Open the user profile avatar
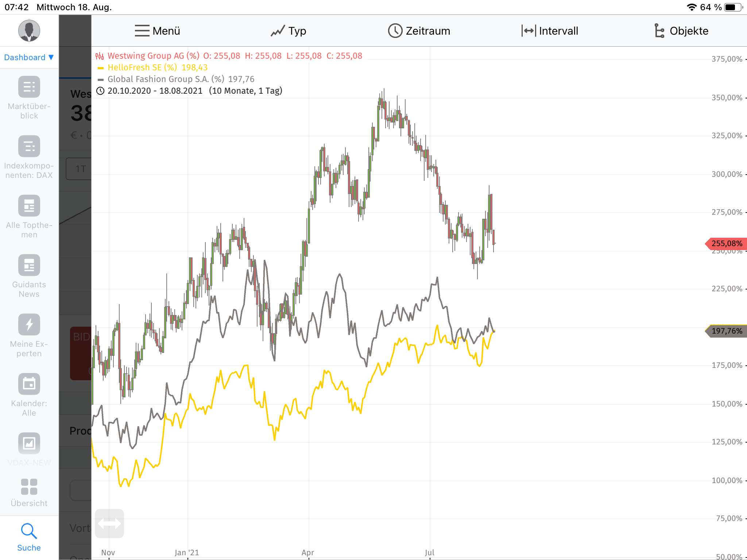 tap(29, 31)
